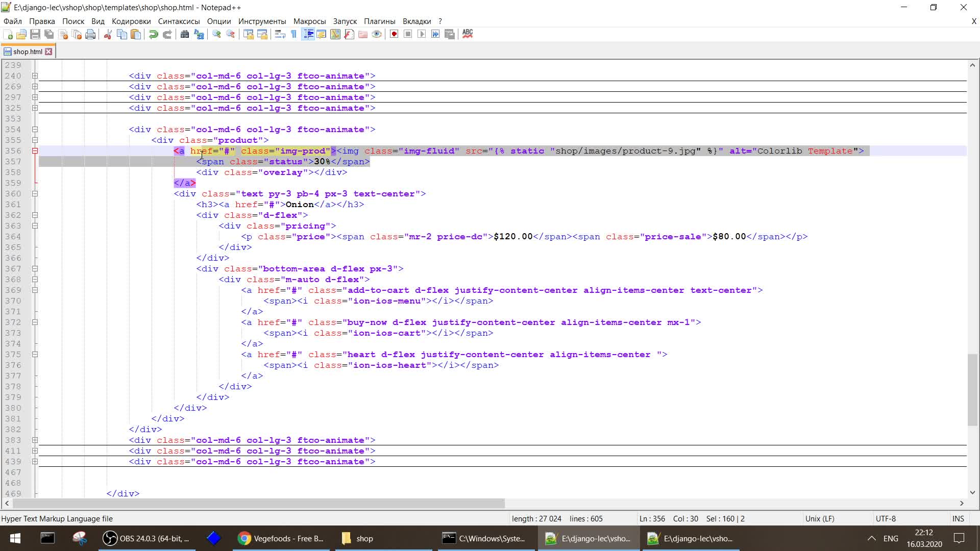Select the shop.html document tab

click(x=28, y=52)
